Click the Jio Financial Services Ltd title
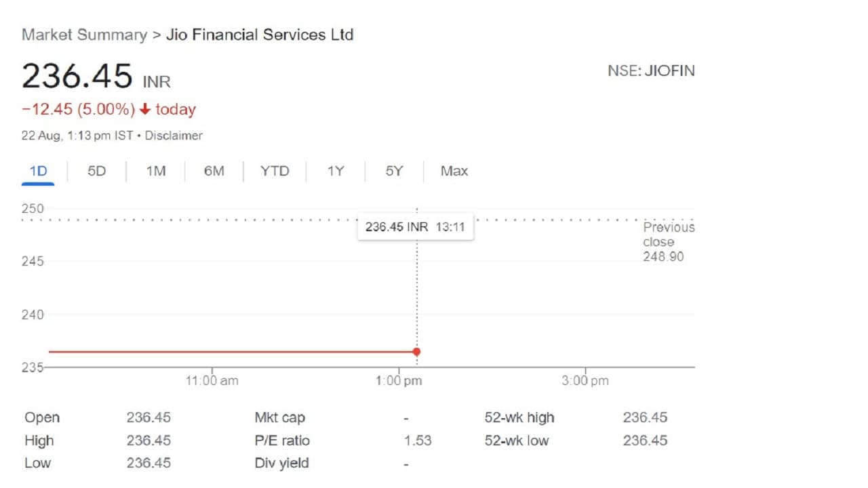868x488 pixels. [260, 35]
